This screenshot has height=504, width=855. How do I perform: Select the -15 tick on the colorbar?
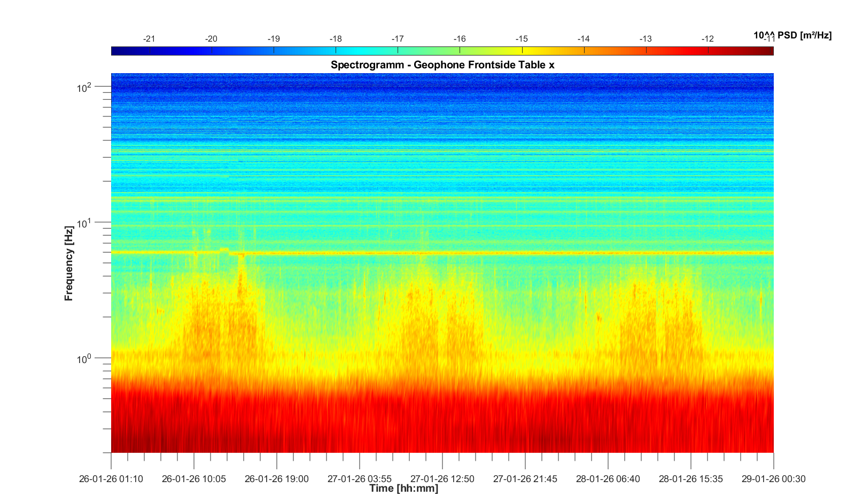tap(522, 39)
